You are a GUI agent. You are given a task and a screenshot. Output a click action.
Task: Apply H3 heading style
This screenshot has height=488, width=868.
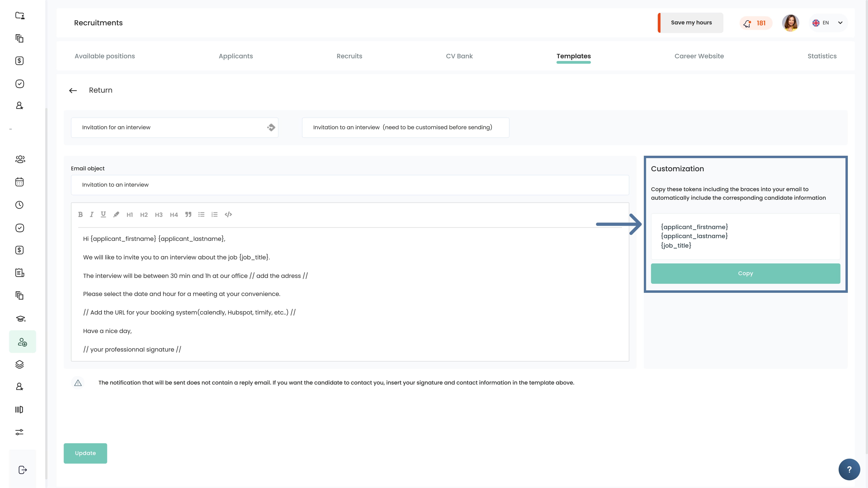(x=159, y=215)
